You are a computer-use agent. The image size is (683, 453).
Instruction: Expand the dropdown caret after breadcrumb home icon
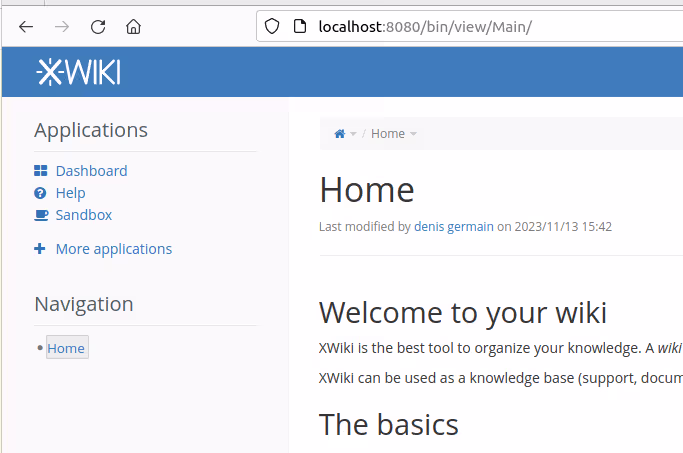pyautogui.click(x=353, y=134)
